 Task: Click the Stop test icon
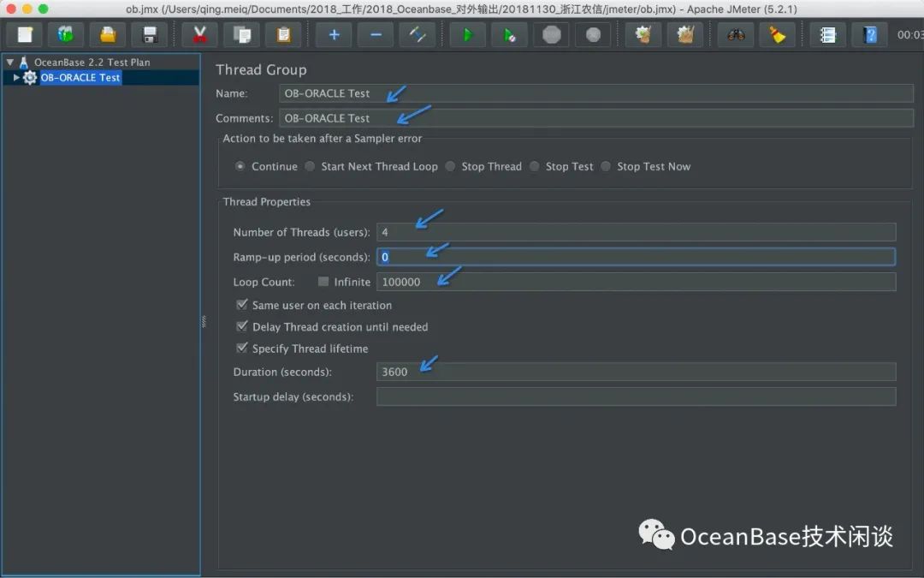coord(552,35)
